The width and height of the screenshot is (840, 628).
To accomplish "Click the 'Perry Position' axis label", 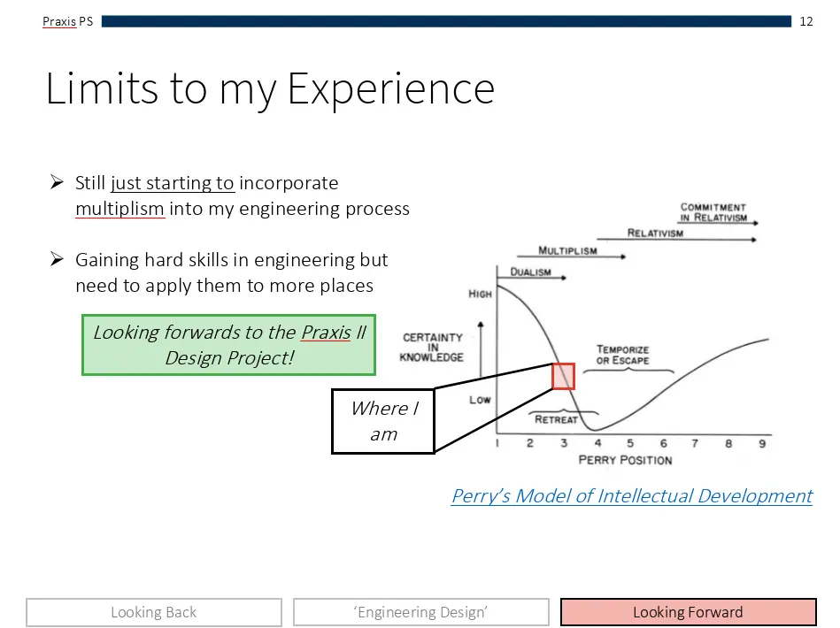I will coord(625,460).
